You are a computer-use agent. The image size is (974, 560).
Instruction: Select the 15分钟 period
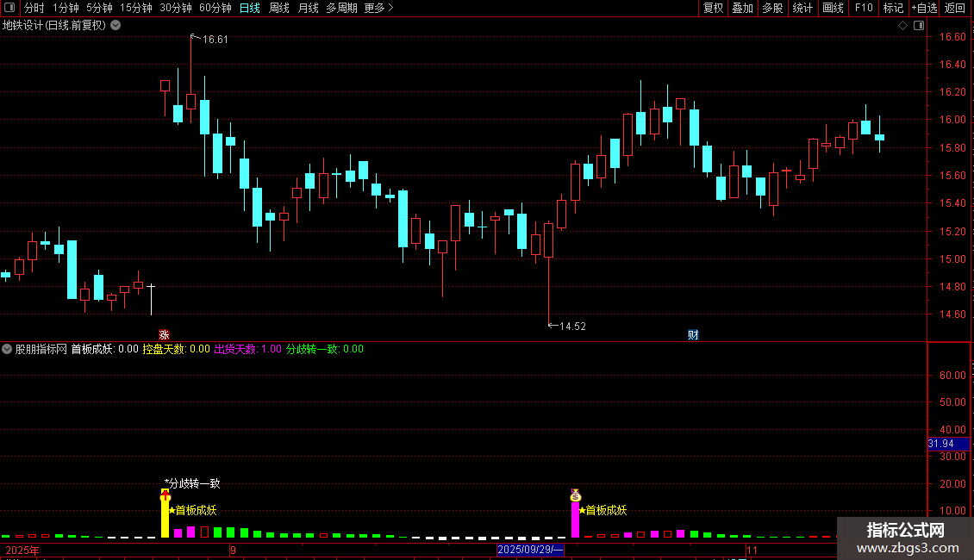tap(136, 8)
